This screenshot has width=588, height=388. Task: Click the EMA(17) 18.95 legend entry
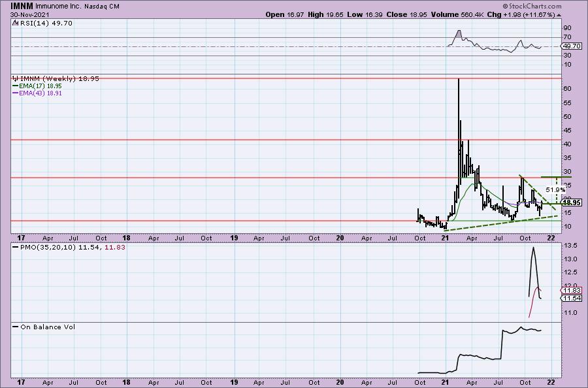(x=37, y=86)
